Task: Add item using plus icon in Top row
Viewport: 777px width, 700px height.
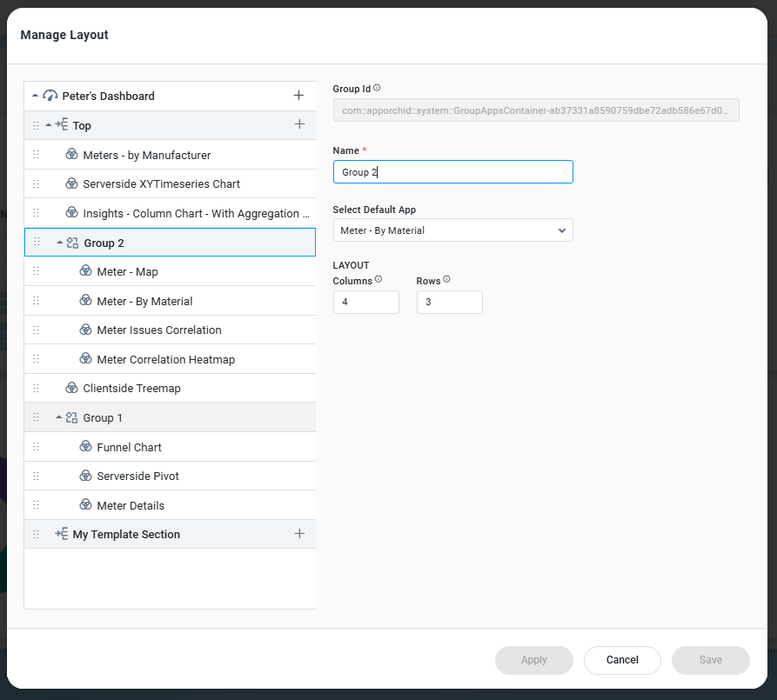Action: click(299, 125)
